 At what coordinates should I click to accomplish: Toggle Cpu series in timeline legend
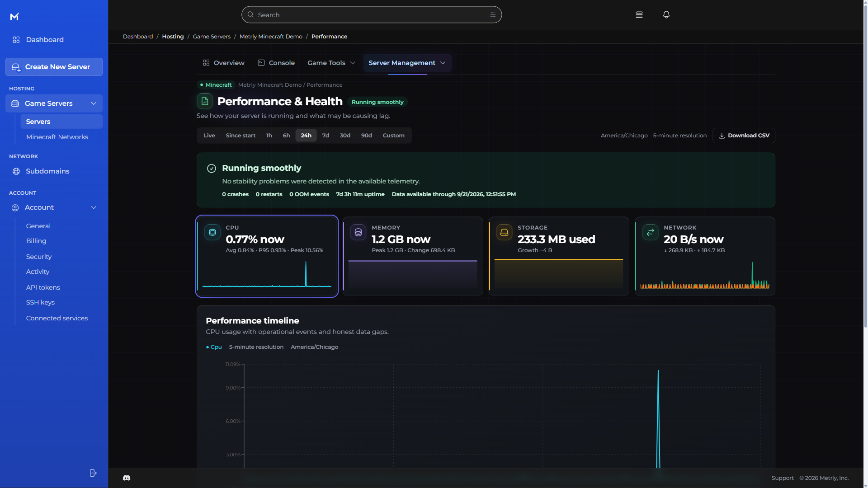click(x=214, y=347)
